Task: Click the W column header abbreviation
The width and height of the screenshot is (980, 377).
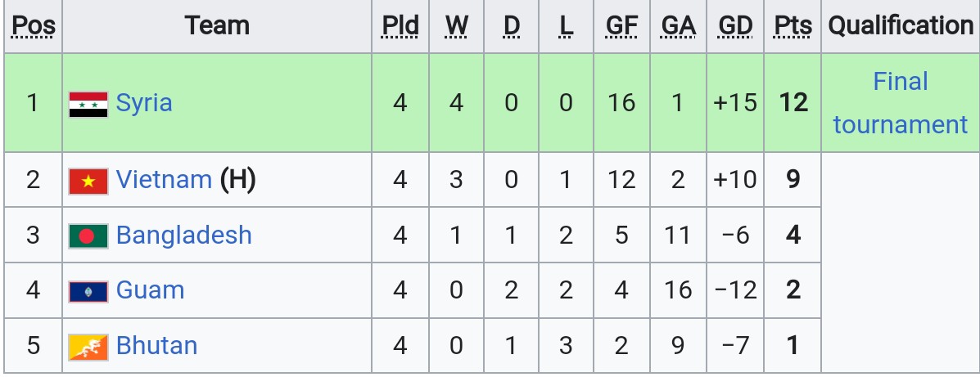Action: tap(457, 26)
